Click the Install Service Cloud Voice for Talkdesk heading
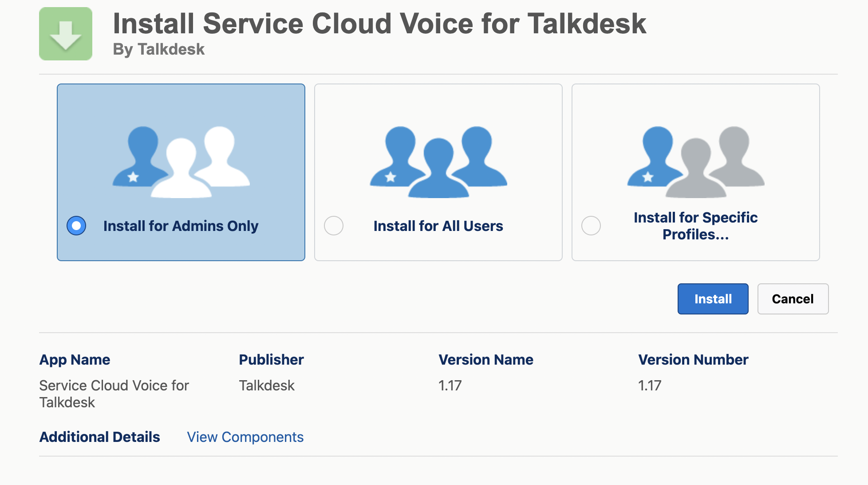This screenshot has width=868, height=485. point(379,24)
